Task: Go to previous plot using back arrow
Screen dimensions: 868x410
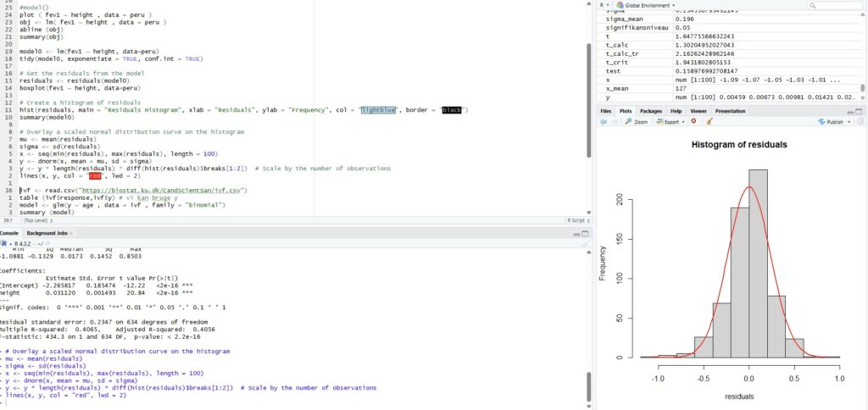Action: [604, 121]
